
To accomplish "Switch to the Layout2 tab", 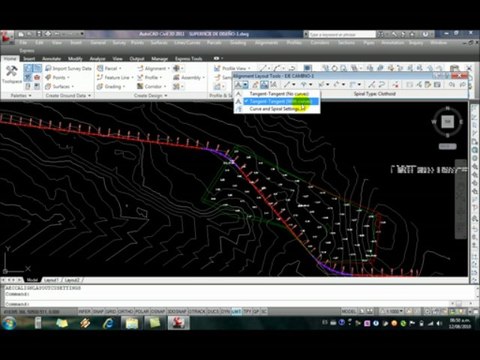I will click(x=72, y=280).
